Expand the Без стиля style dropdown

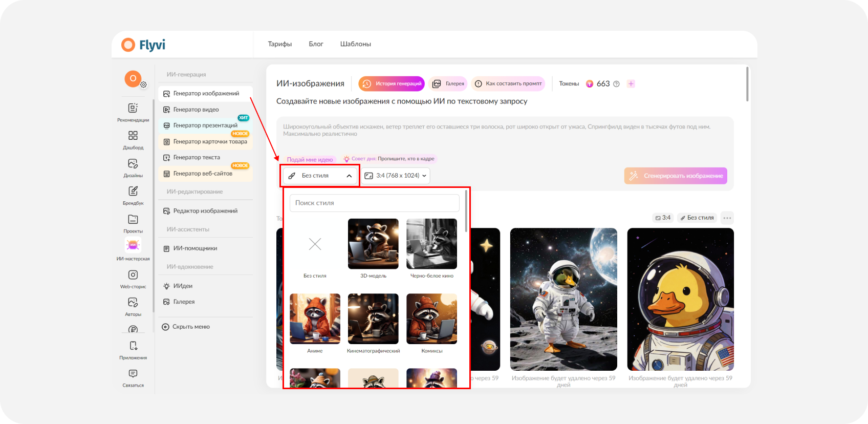320,176
